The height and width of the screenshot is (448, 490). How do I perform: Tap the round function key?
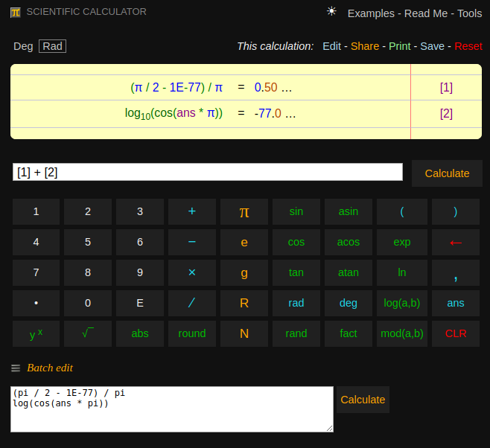coord(192,333)
